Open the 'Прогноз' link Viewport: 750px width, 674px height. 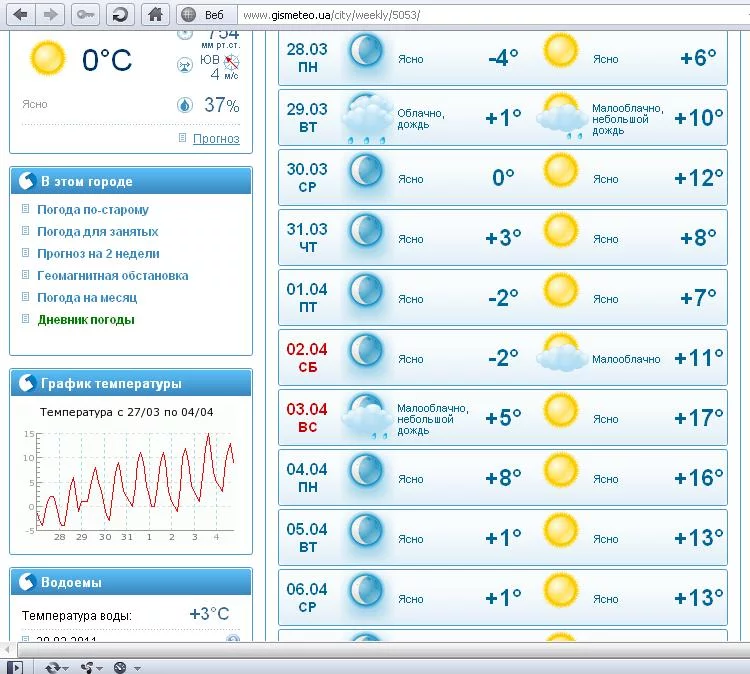coord(216,139)
